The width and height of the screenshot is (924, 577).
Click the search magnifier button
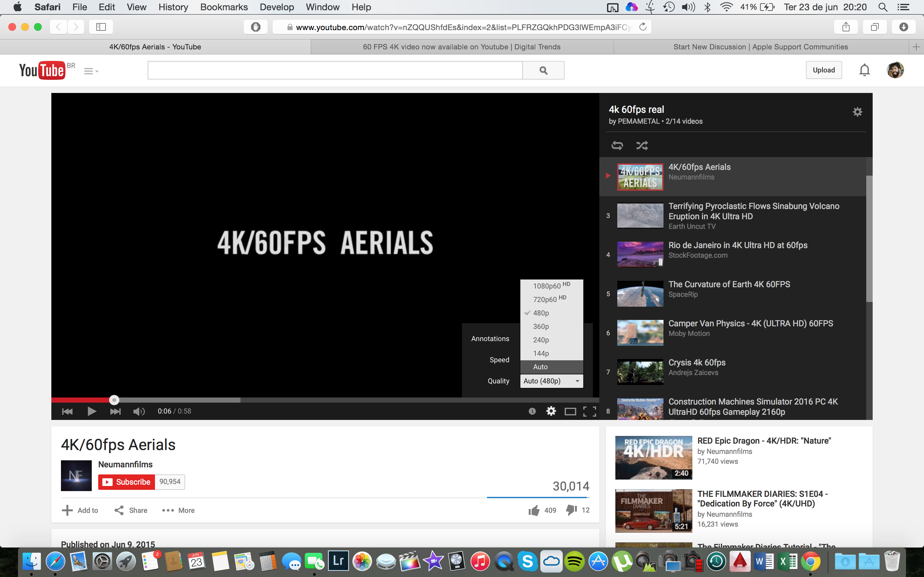pyautogui.click(x=543, y=70)
